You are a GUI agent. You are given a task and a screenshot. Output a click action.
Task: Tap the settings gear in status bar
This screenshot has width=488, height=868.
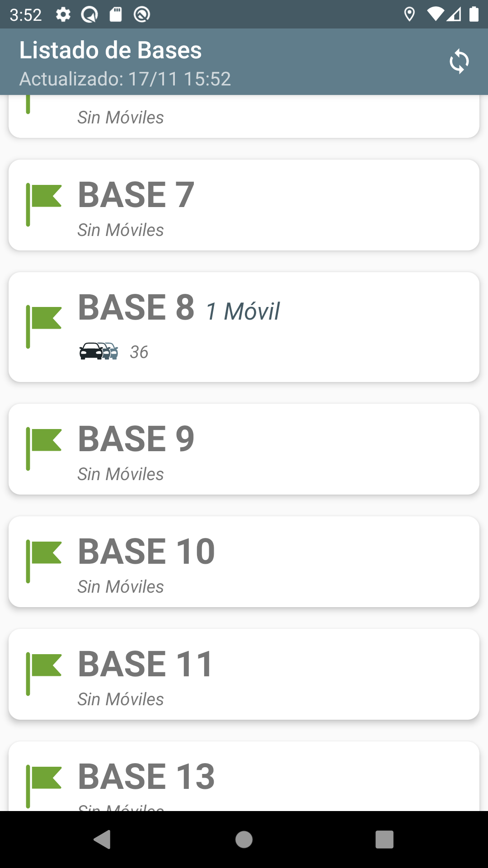click(x=63, y=14)
